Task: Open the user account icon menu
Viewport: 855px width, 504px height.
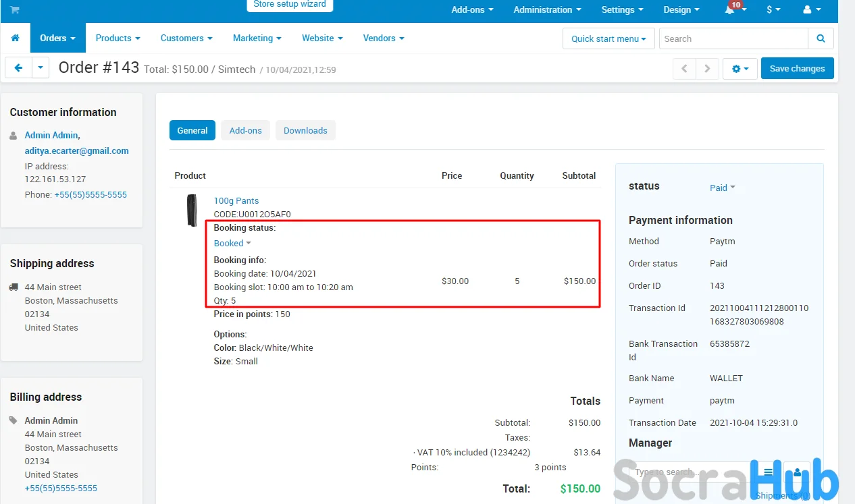Action: coord(810,10)
